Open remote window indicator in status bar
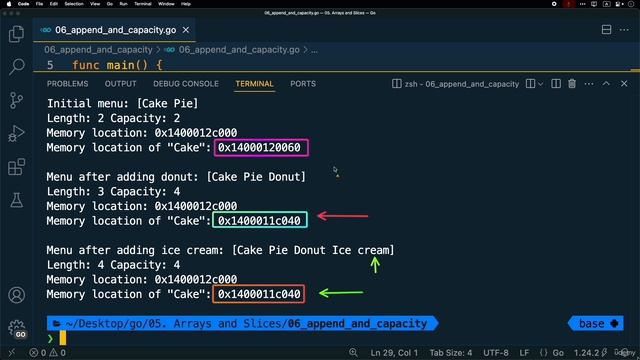Screen dimensions: 640x360 (x=11, y=353)
